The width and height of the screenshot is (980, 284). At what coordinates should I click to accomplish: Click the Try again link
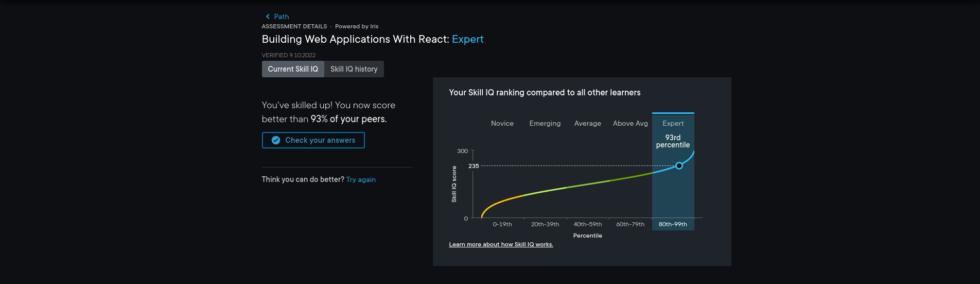click(361, 179)
